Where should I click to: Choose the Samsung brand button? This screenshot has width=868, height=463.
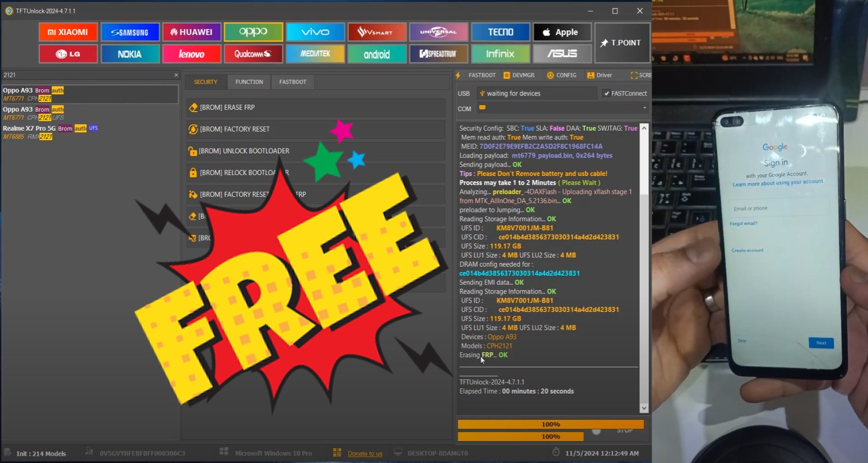(x=130, y=32)
